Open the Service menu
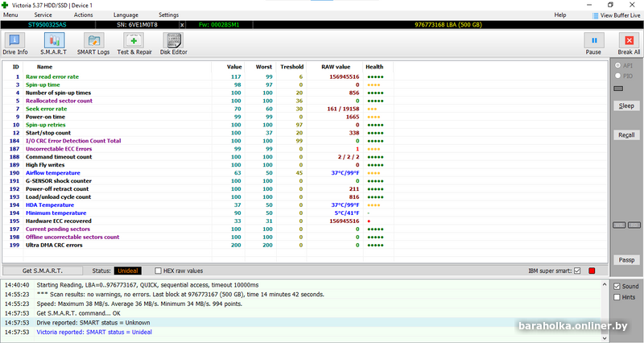 [43, 14]
